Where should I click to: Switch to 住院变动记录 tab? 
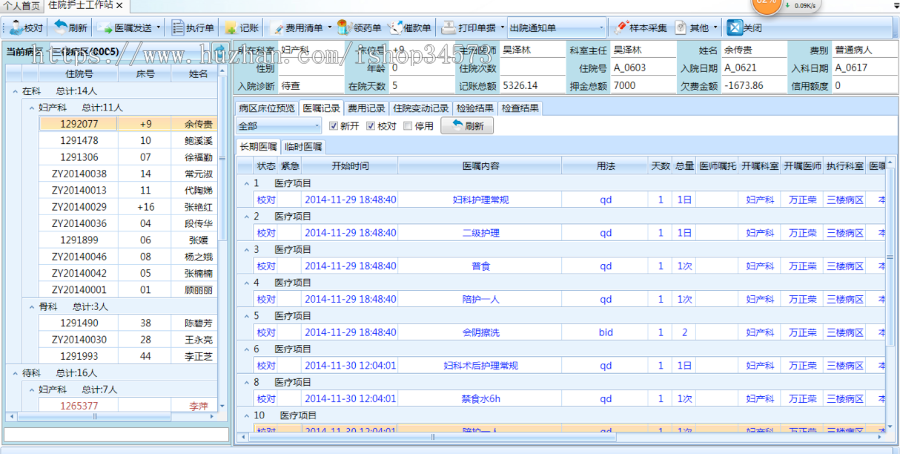point(421,108)
